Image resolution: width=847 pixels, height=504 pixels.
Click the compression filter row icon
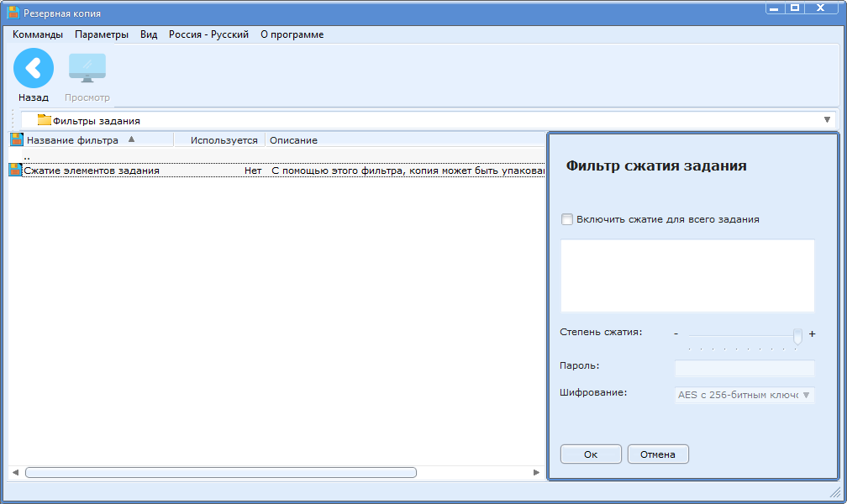click(15, 170)
